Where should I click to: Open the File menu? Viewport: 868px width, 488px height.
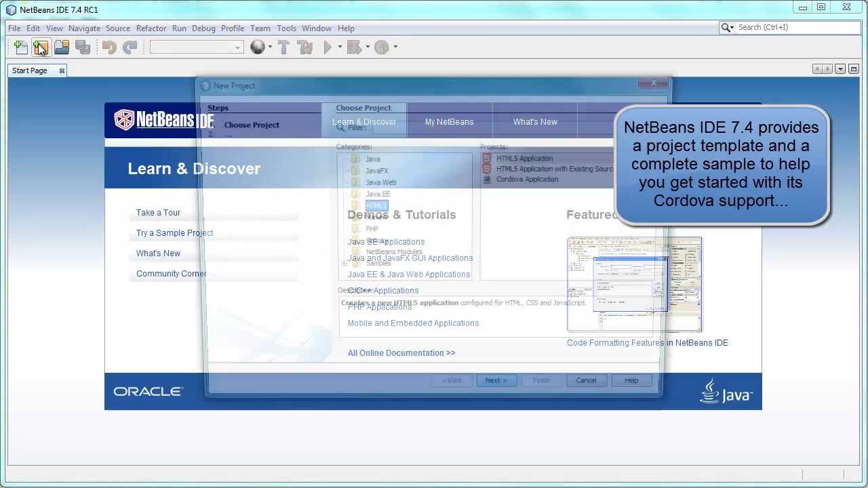(14, 28)
